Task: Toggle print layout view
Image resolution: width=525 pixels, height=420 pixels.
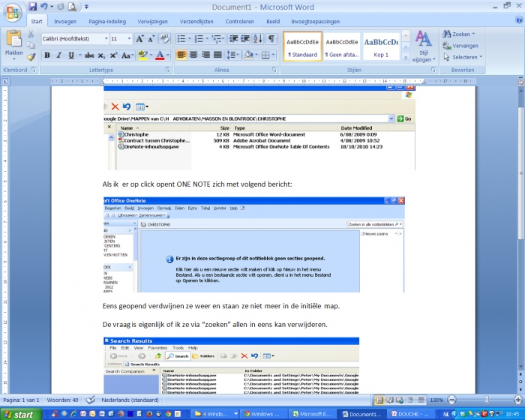Action: coord(379,400)
